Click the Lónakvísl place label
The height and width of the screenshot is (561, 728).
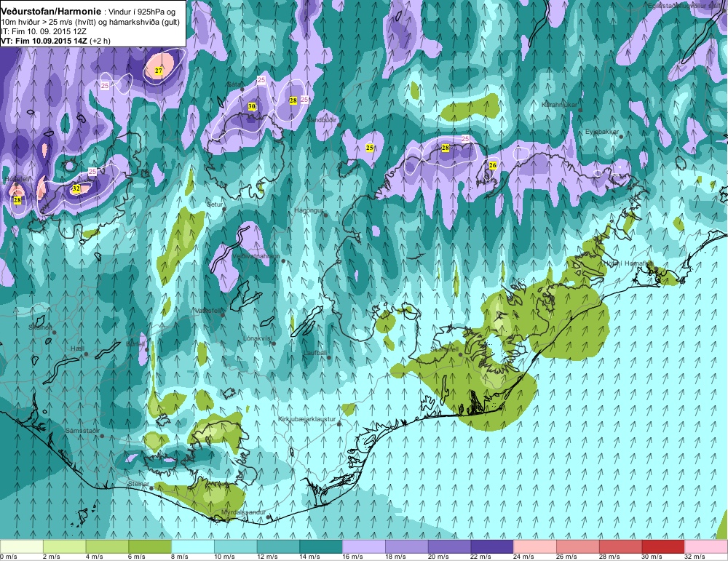(x=257, y=338)
